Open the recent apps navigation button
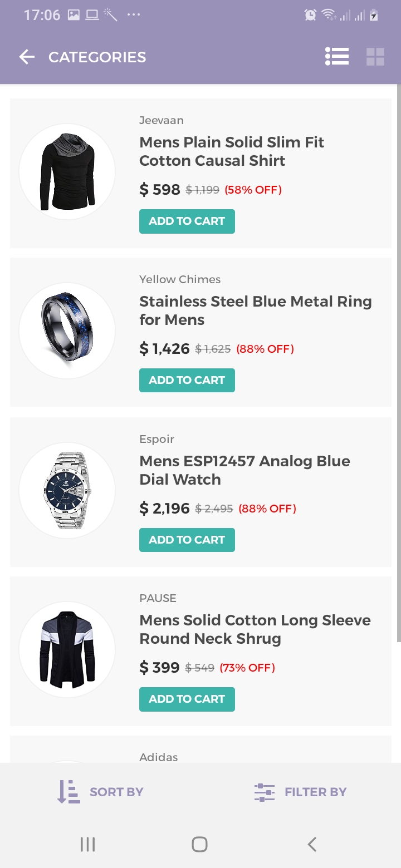The width and height of the screenshot is (401, 868). [88, 844]
